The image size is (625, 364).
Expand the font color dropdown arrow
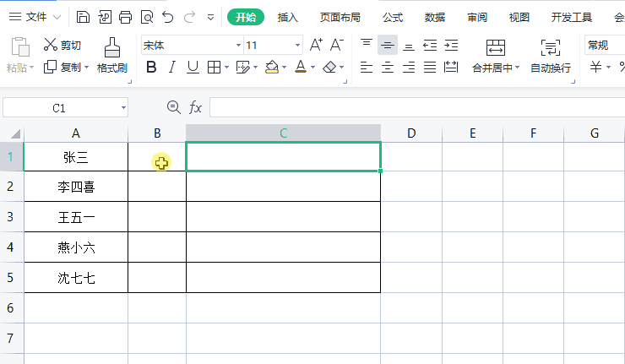click(x=312, y=67)
